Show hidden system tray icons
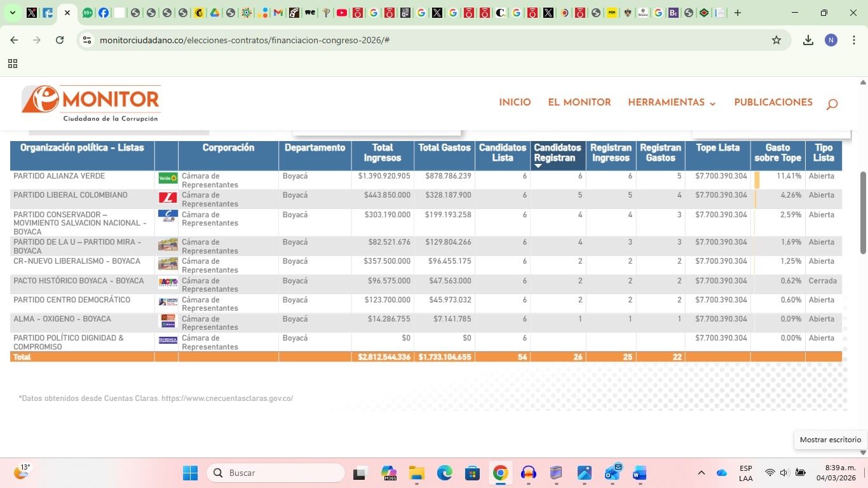Viewport: 868px width, 488px height. (702, 473)
